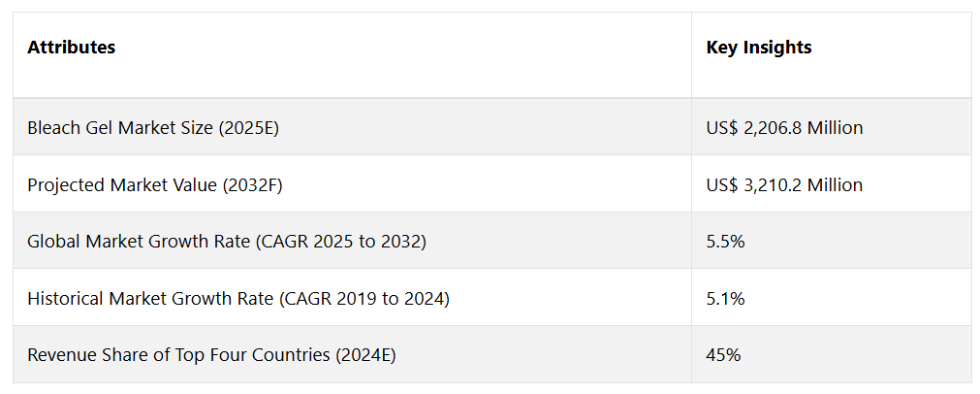980x394 pixels.
Task: Click the '(2024E)' text in last row
Action: [x=365, y=356]
